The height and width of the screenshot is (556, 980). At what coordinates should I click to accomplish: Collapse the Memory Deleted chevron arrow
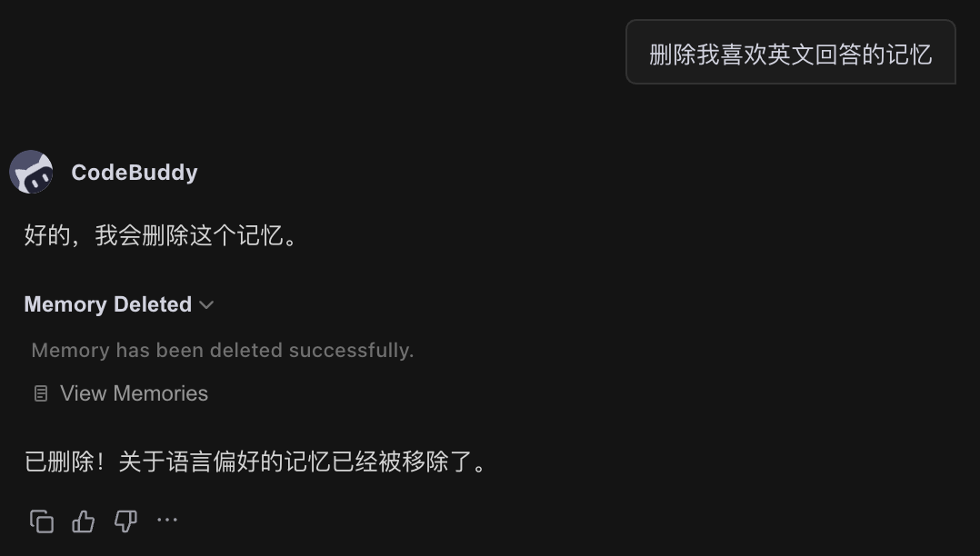pyautogui.click(x=206, y=305)
